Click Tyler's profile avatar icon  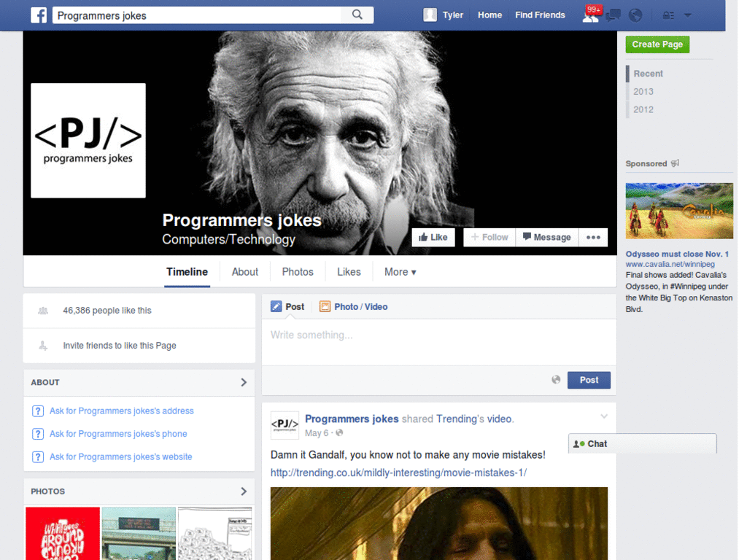click(x=430, y=15)
